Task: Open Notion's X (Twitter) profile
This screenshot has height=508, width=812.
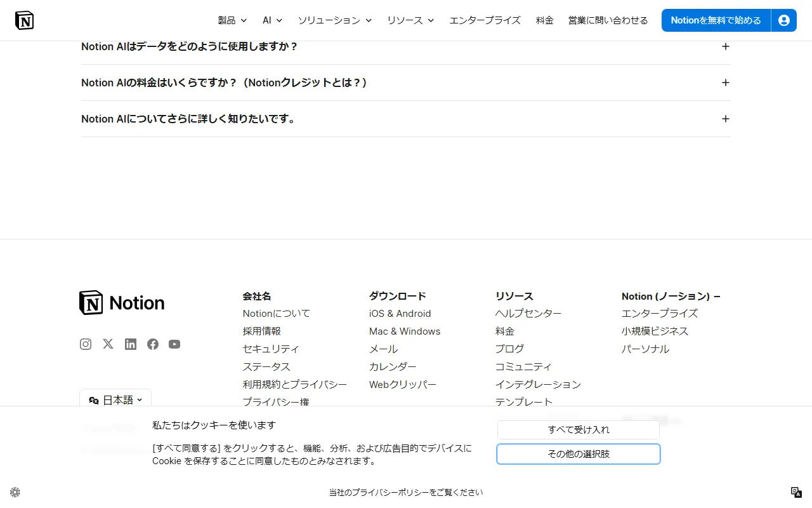Action: (x=108, y=344)
